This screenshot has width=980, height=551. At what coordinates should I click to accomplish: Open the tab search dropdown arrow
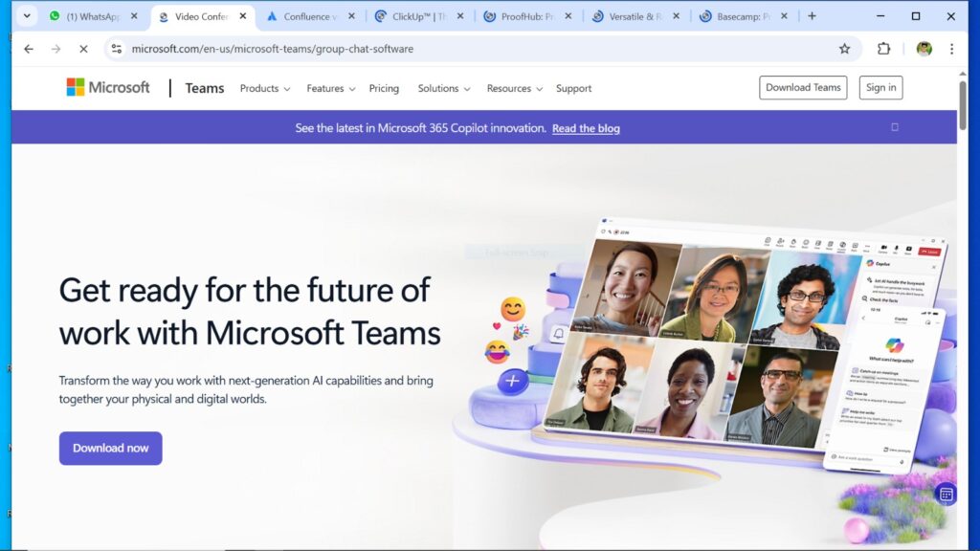(27, 16)
